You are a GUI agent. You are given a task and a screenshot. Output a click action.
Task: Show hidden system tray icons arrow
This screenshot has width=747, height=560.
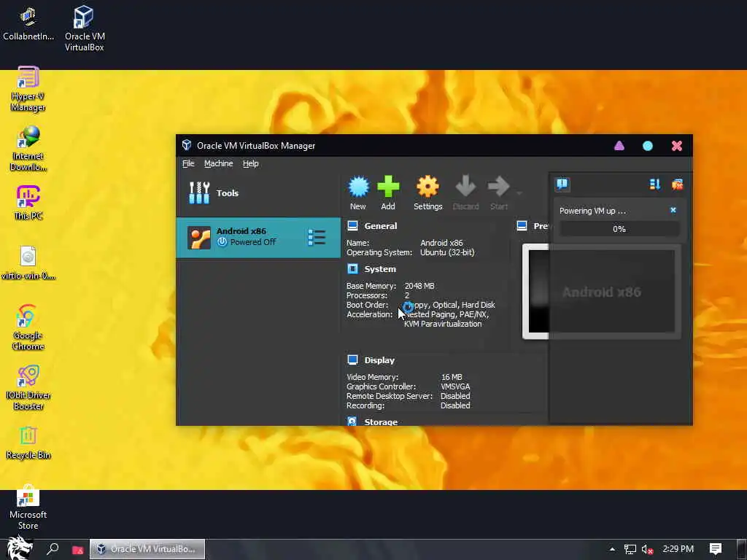point(612,549)
